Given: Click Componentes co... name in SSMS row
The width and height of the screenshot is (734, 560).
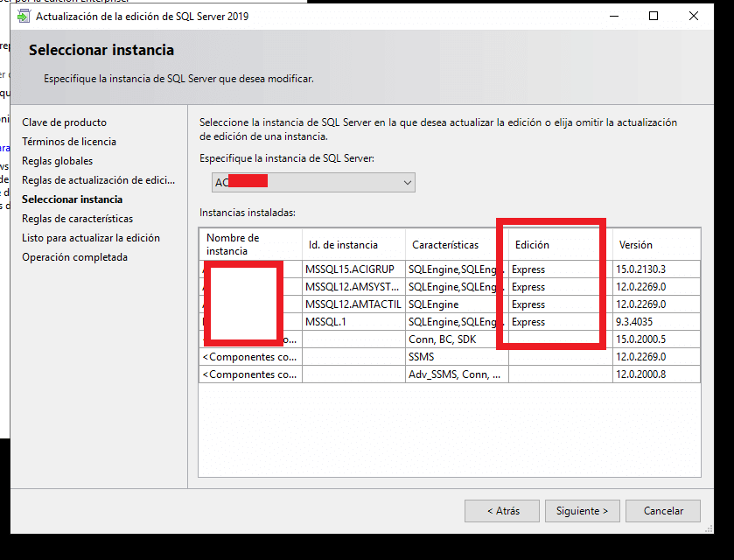Looking at the screenshot, I should [x=251, y=357].
